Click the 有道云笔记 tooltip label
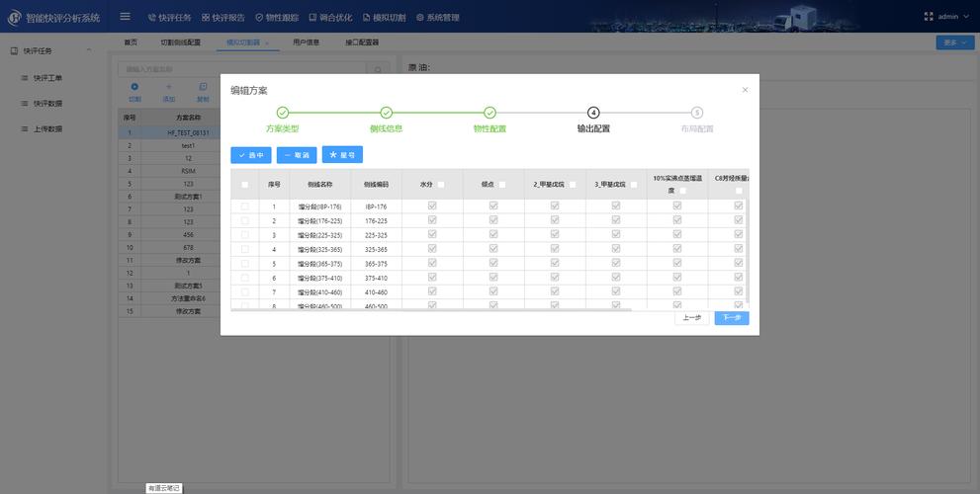 coord(164,488)
